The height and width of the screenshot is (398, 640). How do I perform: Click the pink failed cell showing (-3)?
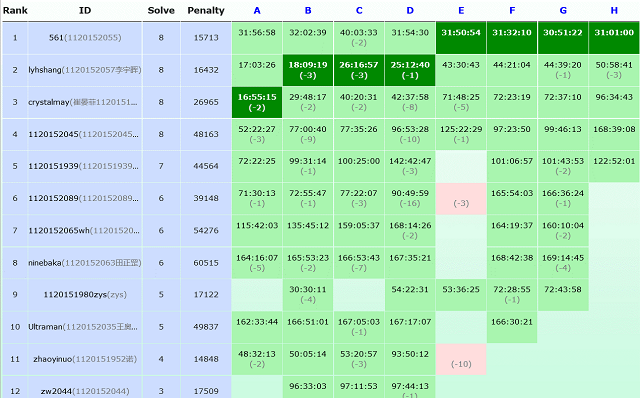(461, 198)
